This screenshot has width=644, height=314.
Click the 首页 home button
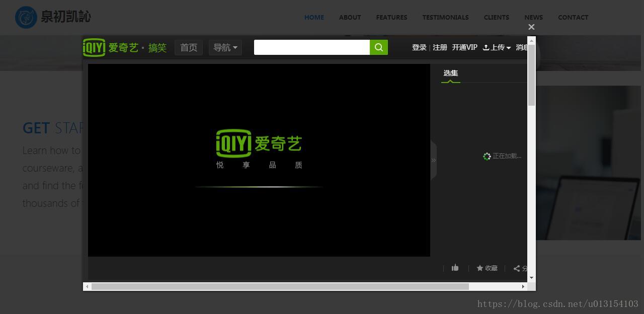[189, 47]
